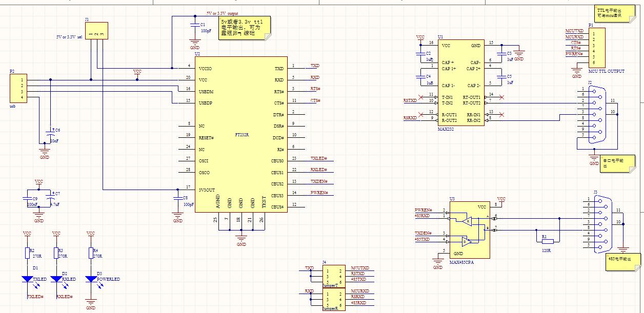Click the 485TXD net label left of MAX485CPA
Image resolution: width=644 pixels, height=313 pixels.
pyautogui.click(x=422, y=239)
